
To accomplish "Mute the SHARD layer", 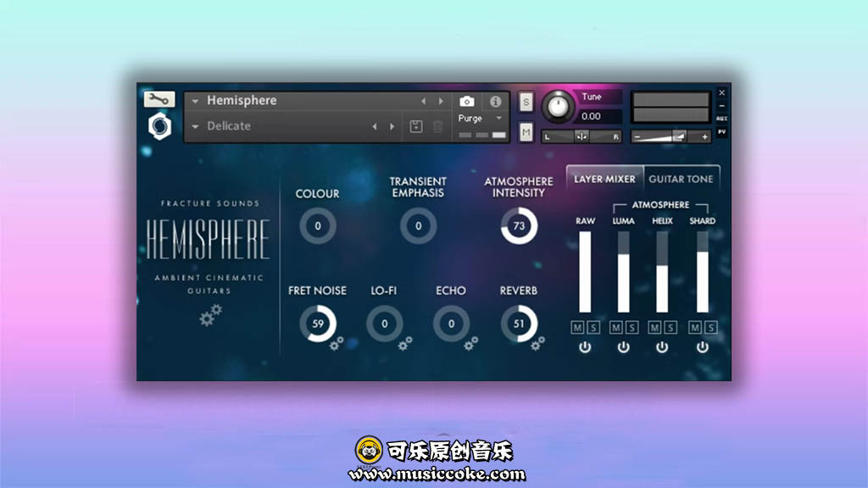I will click(x=695, y=328).
